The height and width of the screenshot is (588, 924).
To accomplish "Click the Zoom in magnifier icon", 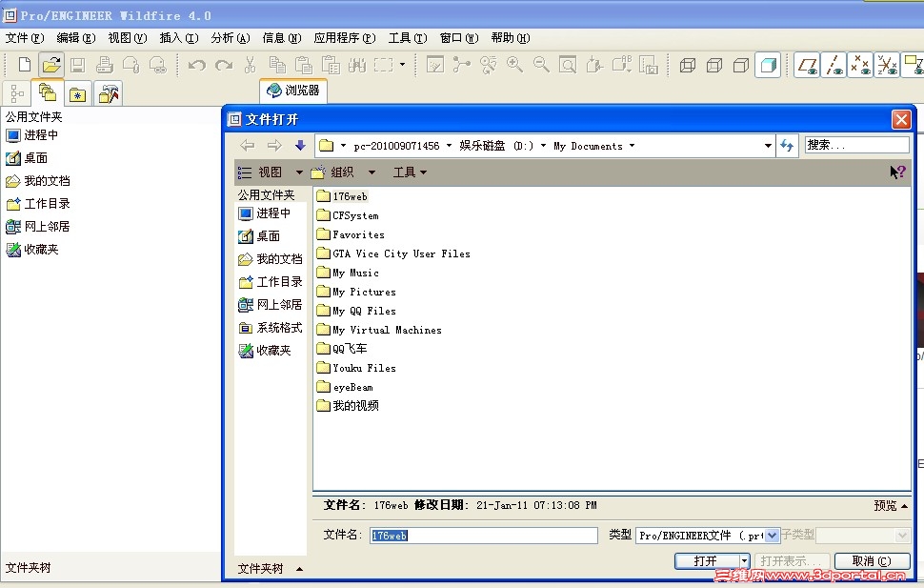I will tap(514, 64).
